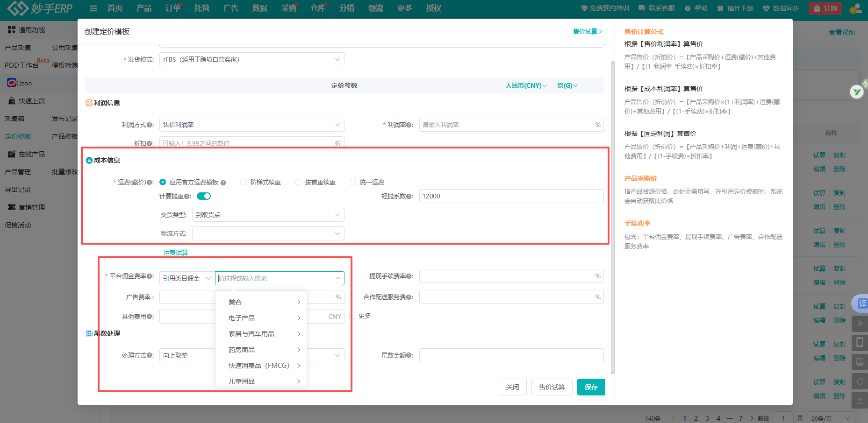Click the help icon next to 轻抛系数
868x423 pixels.
click(x=410, y=197)
